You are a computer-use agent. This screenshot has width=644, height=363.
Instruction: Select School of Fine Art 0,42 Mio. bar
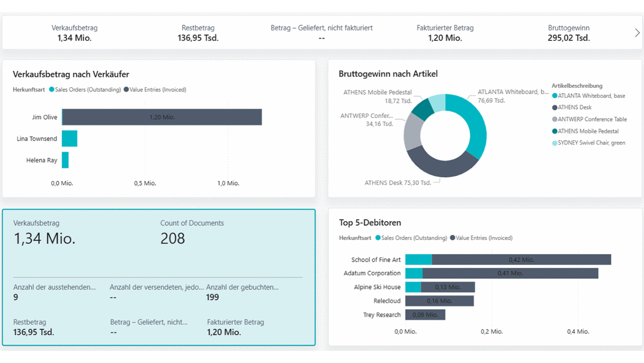tap(521, 260)
